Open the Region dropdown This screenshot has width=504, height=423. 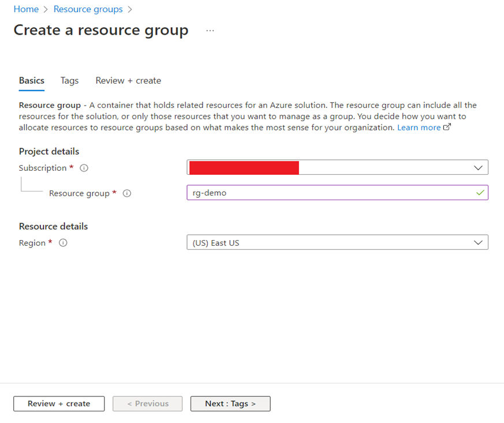[x=338, y=242]
